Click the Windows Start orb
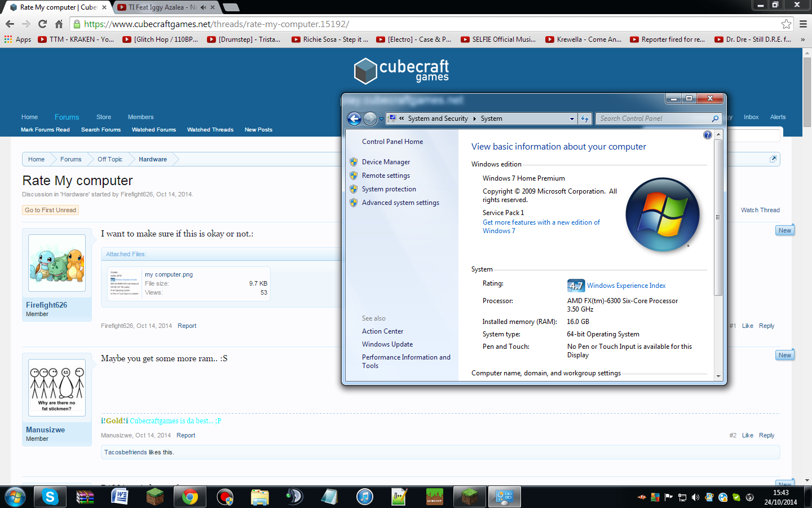This screenshot has width=812, height=508. tap(15, 497)
